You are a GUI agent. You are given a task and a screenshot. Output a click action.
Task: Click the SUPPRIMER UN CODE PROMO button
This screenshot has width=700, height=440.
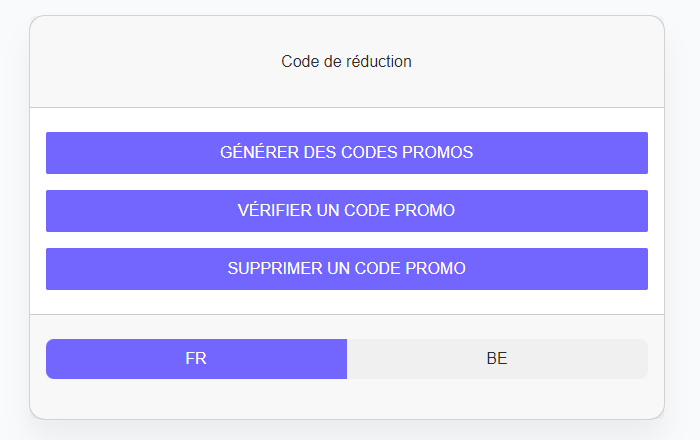click(346, 269)
